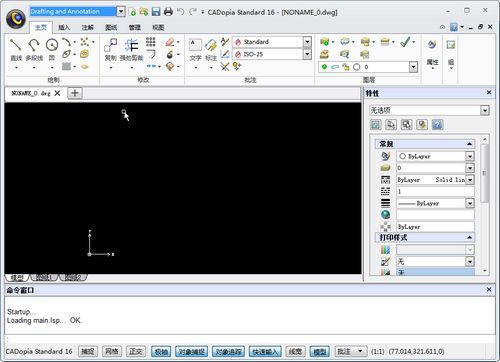Toggle Snap (捕捉) in status bar
The width and height of the screenshot is (500, 362).
88,351
